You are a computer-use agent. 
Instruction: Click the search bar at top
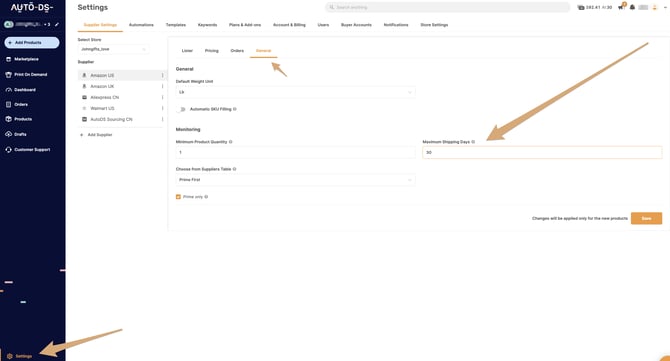coord(447,7)
